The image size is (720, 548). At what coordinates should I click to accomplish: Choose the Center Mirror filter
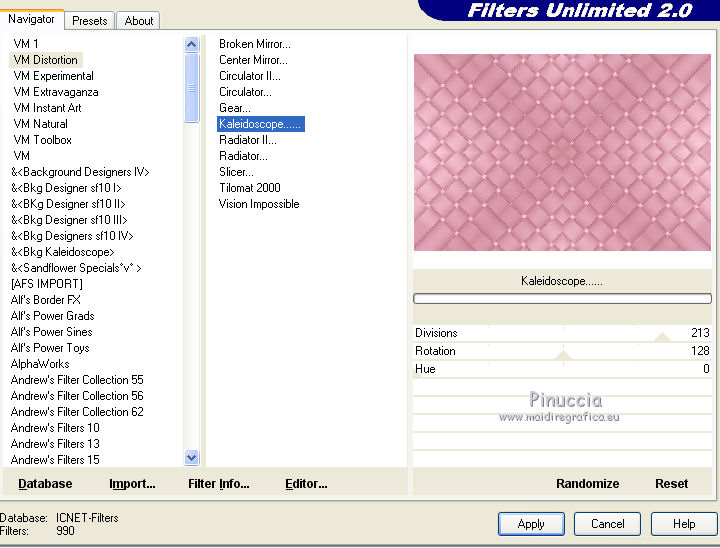point(253,60)
